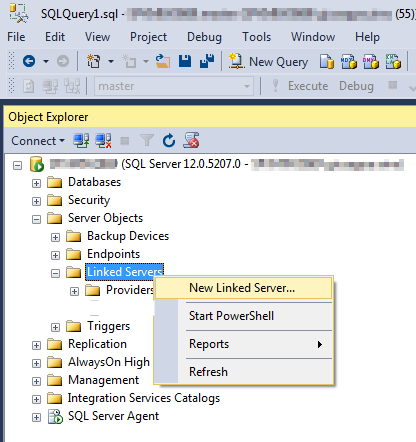Click the Analysis Services MDX Query icon
This screenshot has width=416, height=442.
click(x=349, y=62)
